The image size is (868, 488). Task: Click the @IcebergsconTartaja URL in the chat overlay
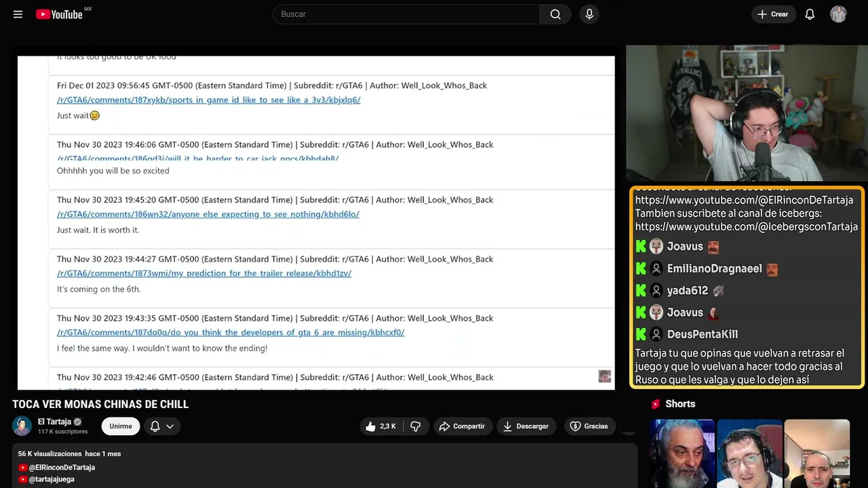(747, 226)
